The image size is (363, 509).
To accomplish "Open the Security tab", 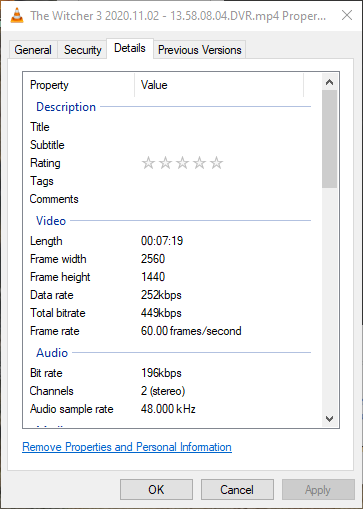I will [x=82, y=50].
